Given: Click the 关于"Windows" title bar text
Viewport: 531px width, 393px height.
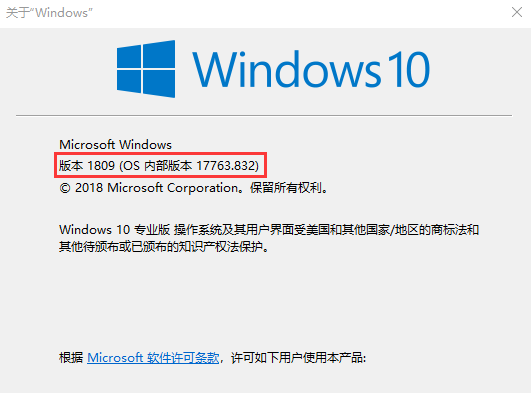Looking at the screenshot, I should point(49,13).
